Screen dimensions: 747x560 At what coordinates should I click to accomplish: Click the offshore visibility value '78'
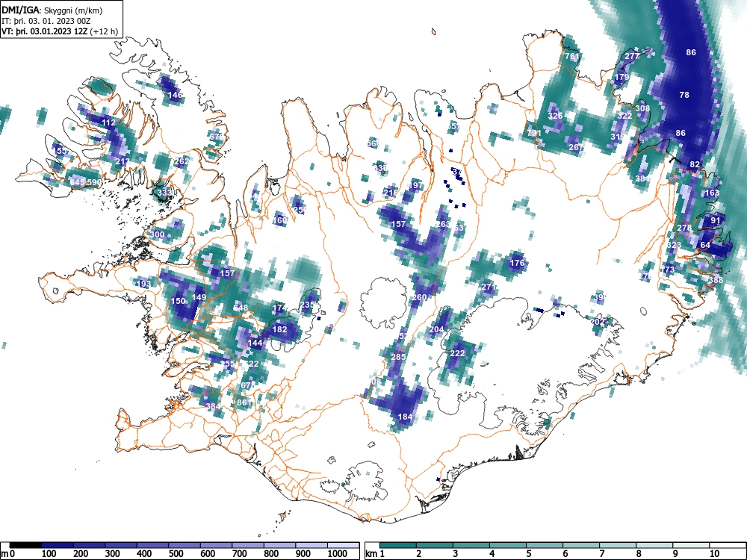pyautogui.click(x=684, y=95)
